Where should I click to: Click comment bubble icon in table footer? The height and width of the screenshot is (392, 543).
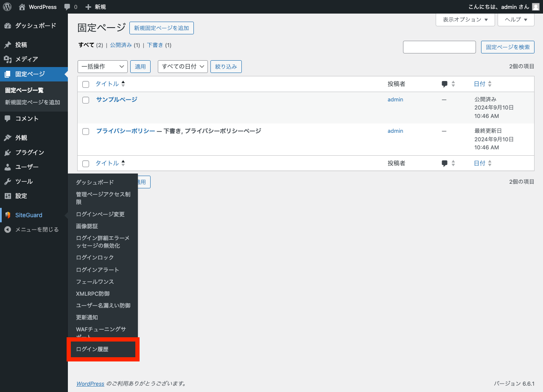tap(445, 163)
